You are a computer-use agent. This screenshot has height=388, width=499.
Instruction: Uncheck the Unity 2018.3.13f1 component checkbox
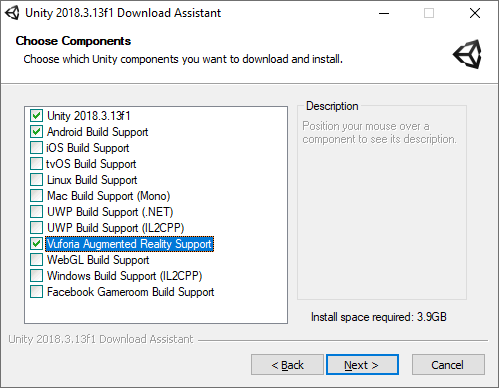36,116
